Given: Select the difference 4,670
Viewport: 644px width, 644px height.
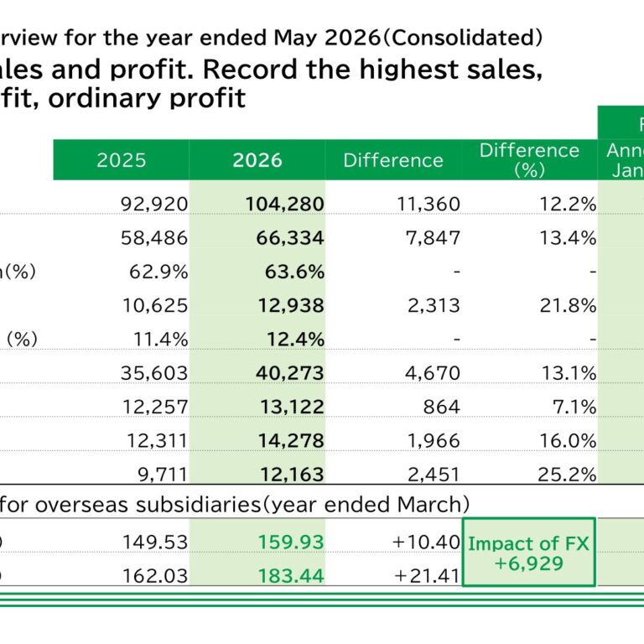Looking at the screenshot, I should coord(433,373).
